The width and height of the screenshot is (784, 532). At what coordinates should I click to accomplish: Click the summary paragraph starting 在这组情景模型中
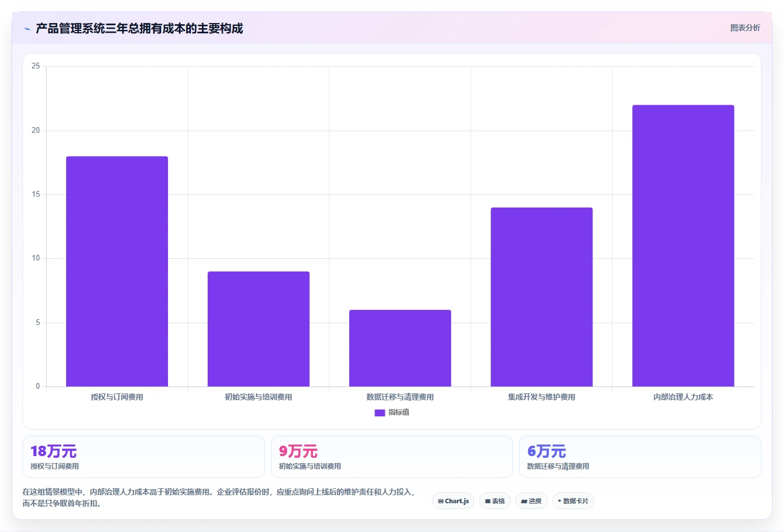coord(219,497)
